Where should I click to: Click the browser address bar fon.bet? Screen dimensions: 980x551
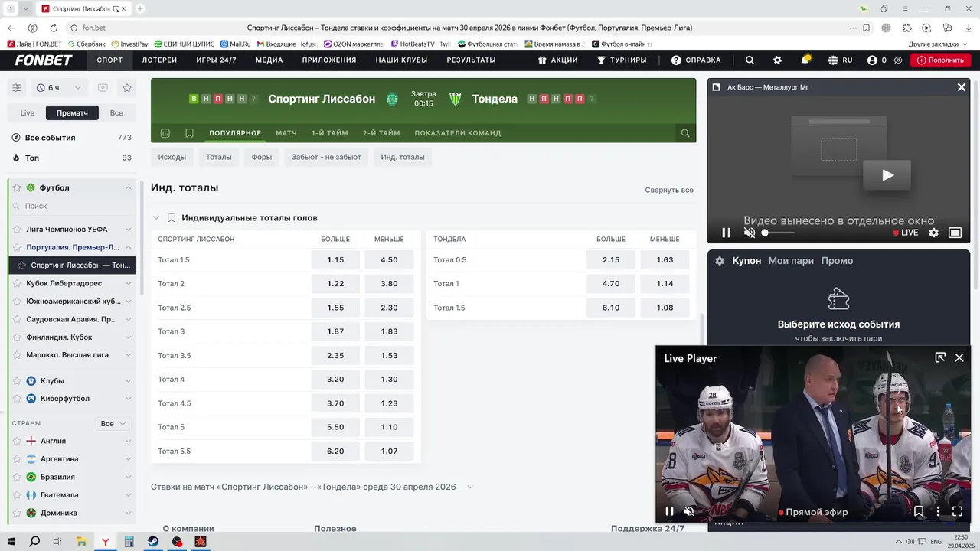click(94, 28)
